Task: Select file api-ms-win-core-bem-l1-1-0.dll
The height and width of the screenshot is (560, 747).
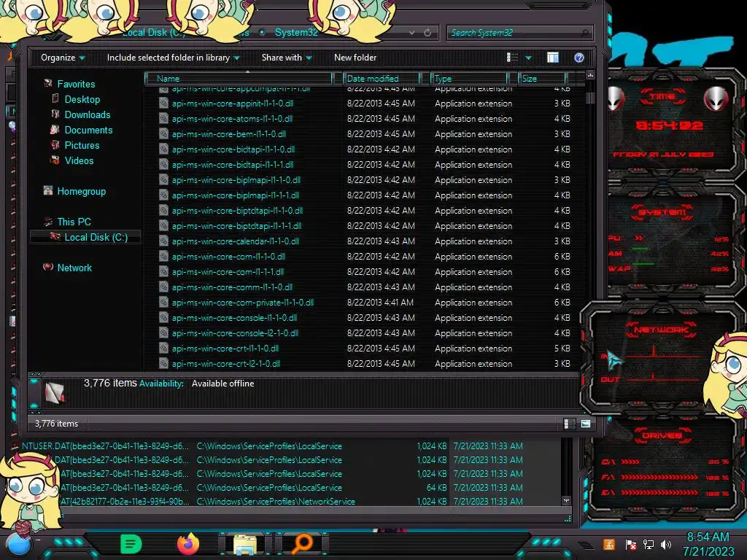Action: click(229, 134)
